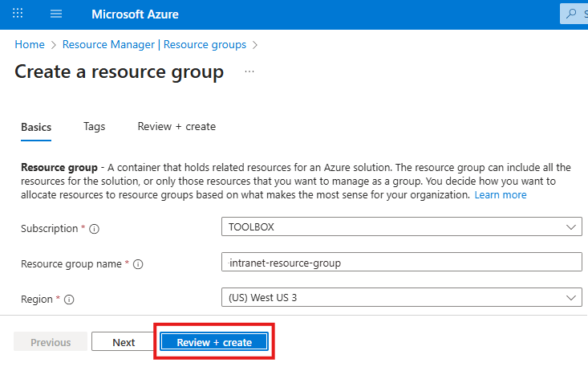Go to Home breadcrumb link
Image resolution: width=588 pixels, height=367 pixels.
(x=30, y=45)
